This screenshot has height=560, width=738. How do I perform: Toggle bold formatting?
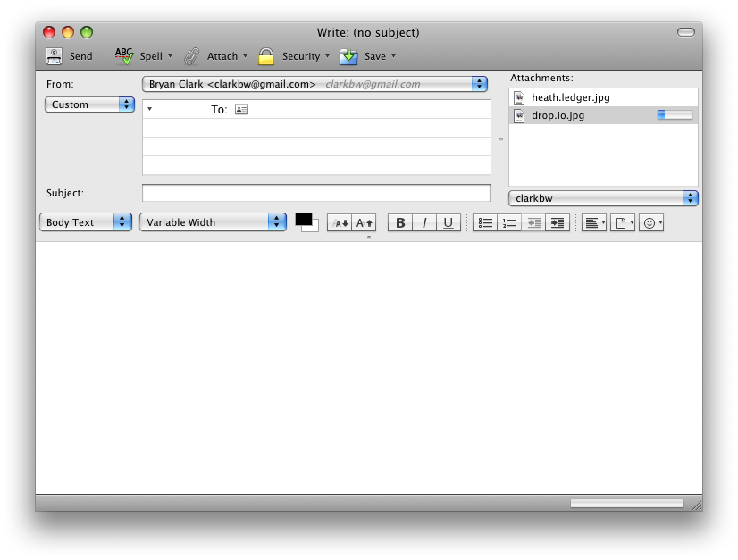pyautogui.click(x=400, y=223)
